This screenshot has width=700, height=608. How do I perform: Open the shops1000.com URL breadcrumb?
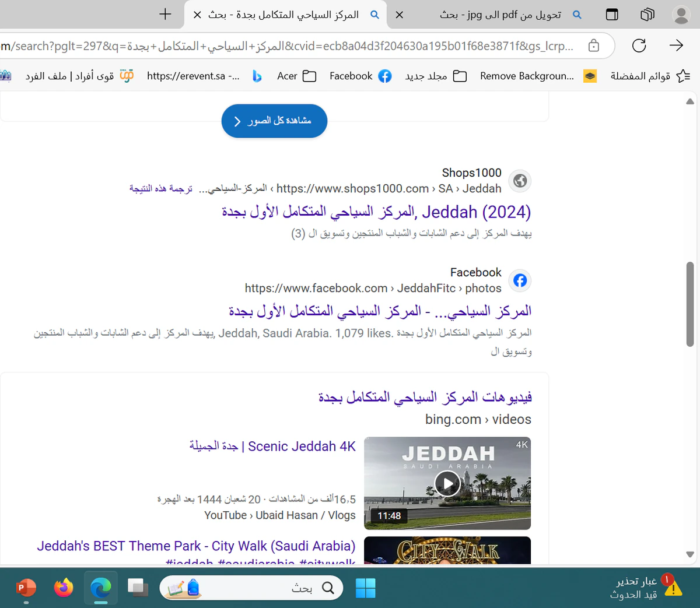point(388,189)
